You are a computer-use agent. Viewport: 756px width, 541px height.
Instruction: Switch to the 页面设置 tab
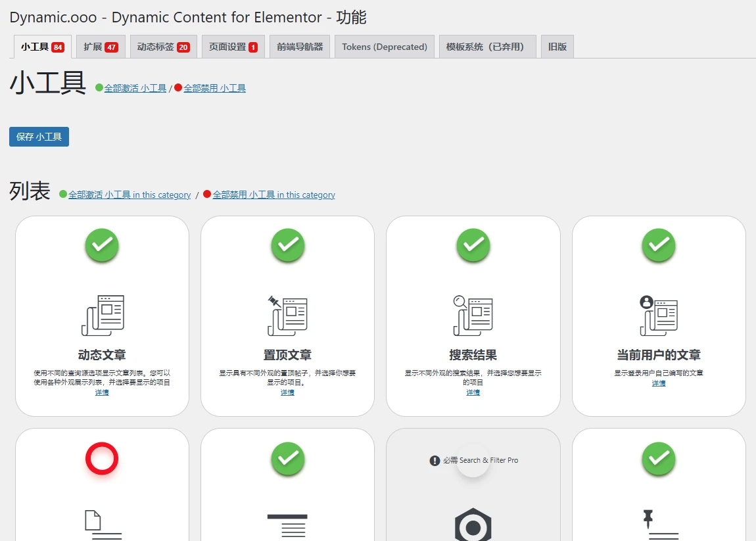[233, 47]
